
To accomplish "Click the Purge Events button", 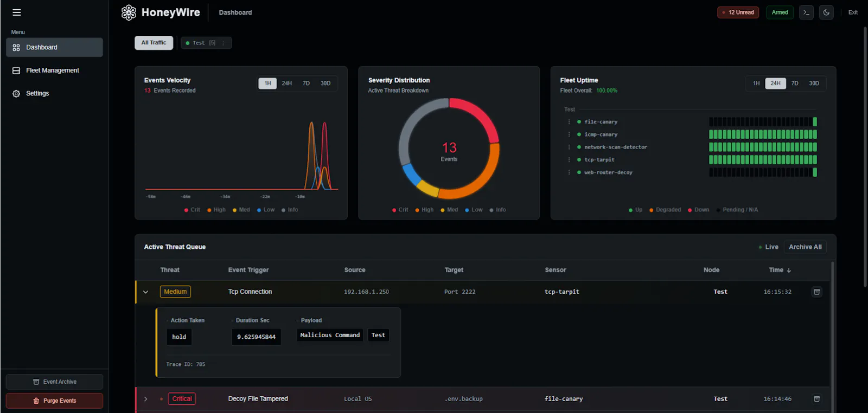I will point(54,401).
